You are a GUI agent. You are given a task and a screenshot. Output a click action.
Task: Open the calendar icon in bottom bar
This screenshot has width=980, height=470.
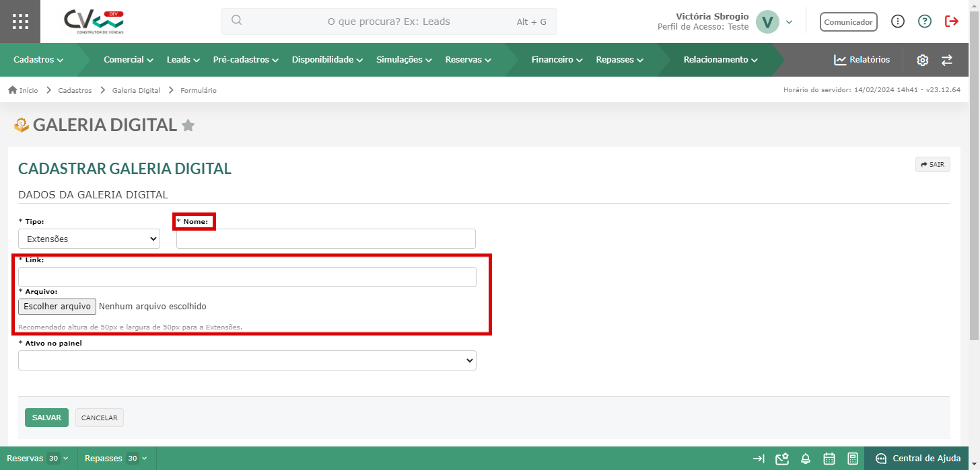(x=829, y=459)
